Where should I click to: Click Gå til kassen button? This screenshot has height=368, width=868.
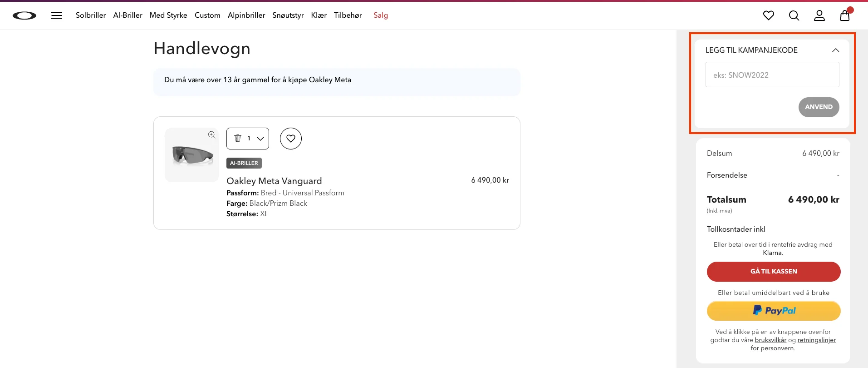774,272
